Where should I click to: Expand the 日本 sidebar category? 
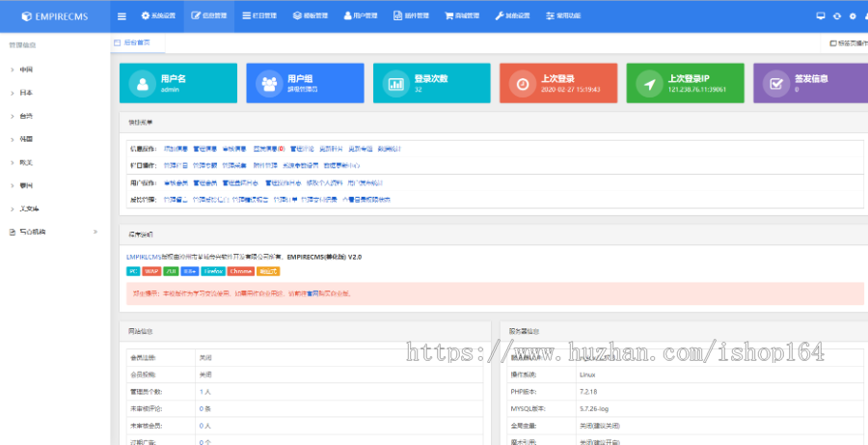tap(26, 93)
